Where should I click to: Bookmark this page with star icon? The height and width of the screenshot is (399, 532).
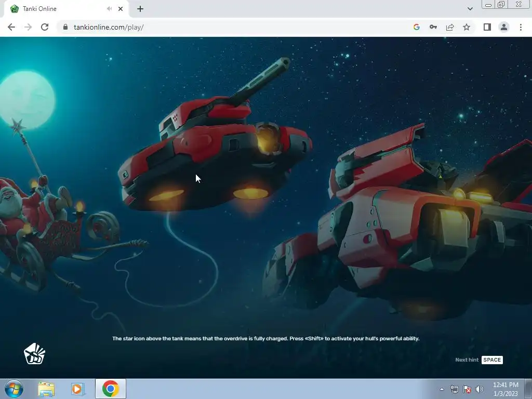pyautogui.click(x=467, y=27)
